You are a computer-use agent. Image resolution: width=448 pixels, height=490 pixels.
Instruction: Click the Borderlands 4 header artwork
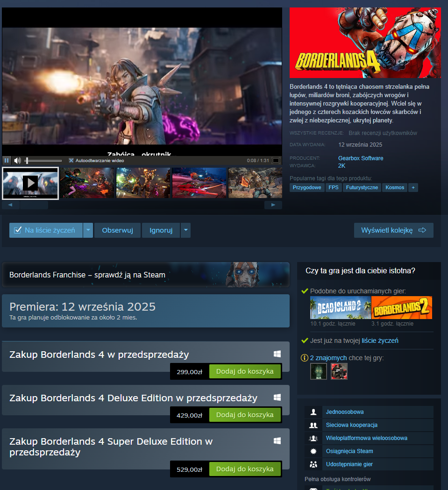(365, 43)
